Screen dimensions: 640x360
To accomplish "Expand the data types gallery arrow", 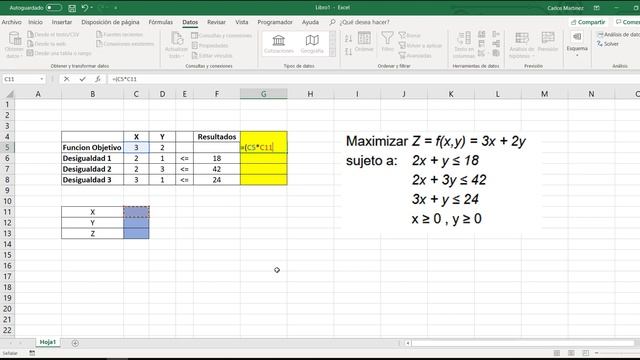I will pos(333,53).
